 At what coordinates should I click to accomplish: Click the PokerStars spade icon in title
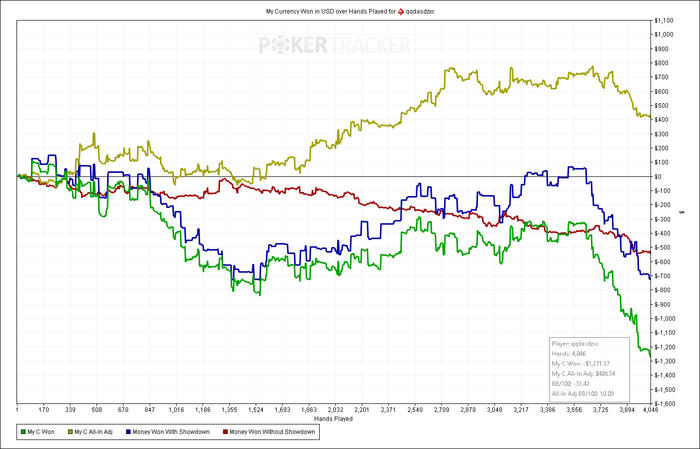[x=400, y=12]
